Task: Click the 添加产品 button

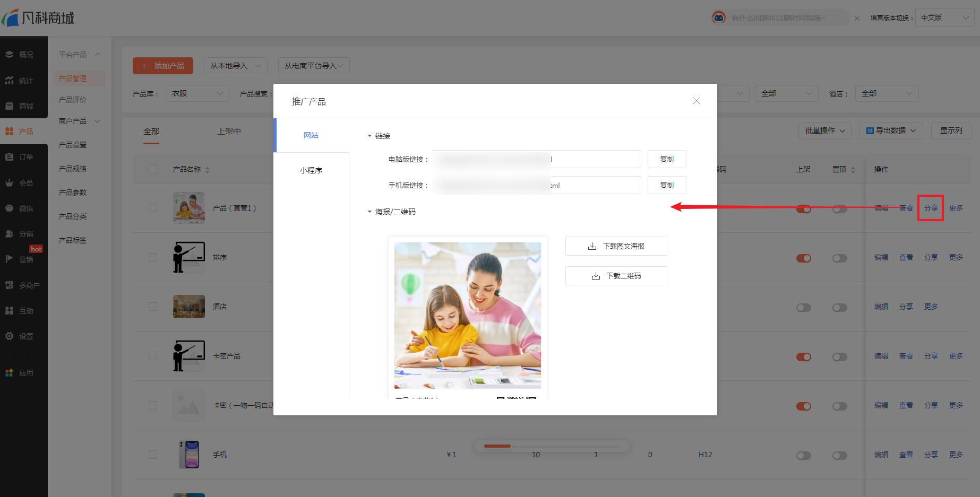Action: 163,66
